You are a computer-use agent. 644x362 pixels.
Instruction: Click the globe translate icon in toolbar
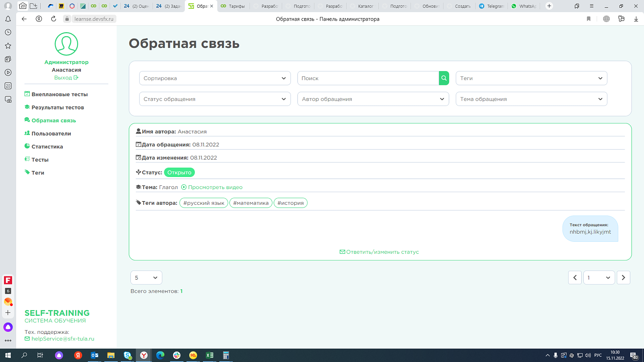click(606, 19)
